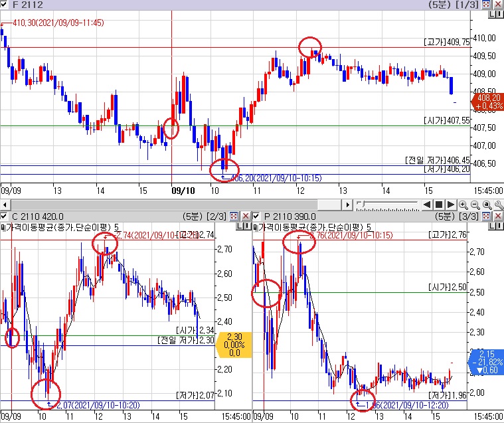Maximize the F 2112 chart panel
This screenshot has width=504, height=423.
[x=486, y=5]
